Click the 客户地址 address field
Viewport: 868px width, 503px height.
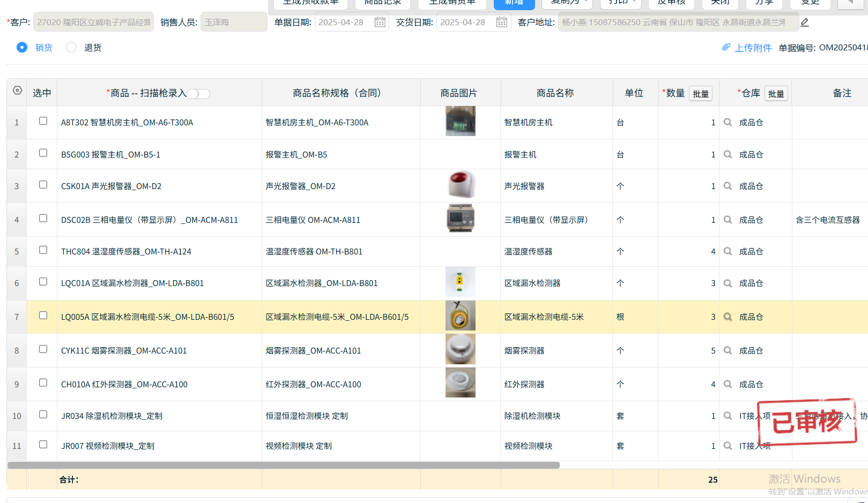(x=678, y=22)
